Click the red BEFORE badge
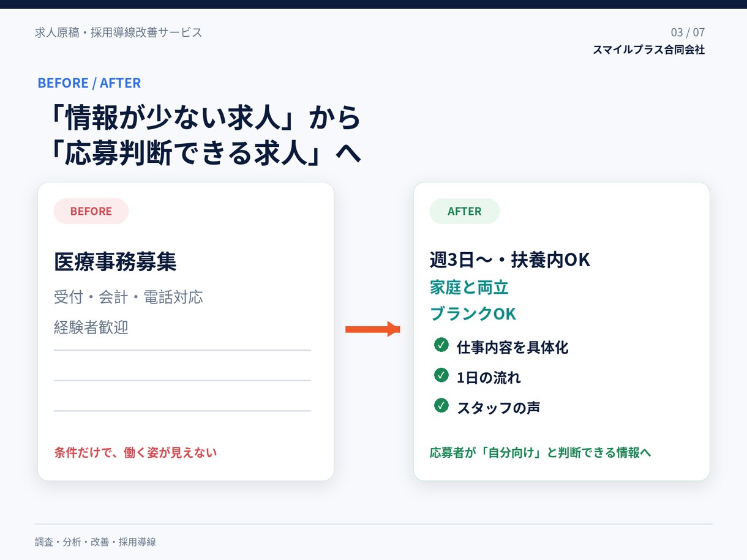 (x=91, y=211)
